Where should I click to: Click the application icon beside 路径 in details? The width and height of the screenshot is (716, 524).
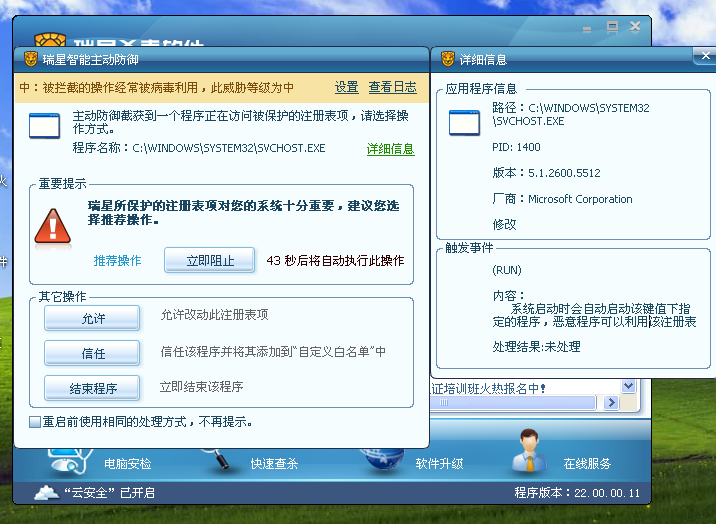464,122
